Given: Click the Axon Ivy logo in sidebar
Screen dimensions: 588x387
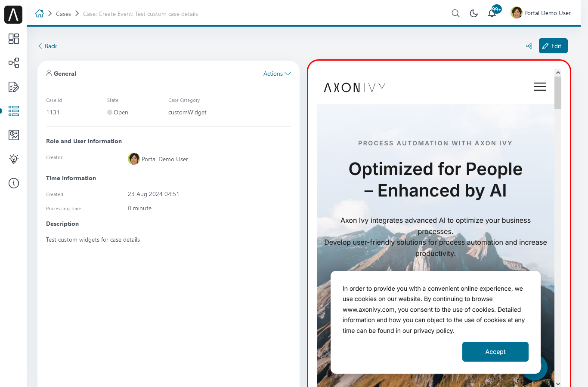Looking at the screenshot, I should point(13,15).
